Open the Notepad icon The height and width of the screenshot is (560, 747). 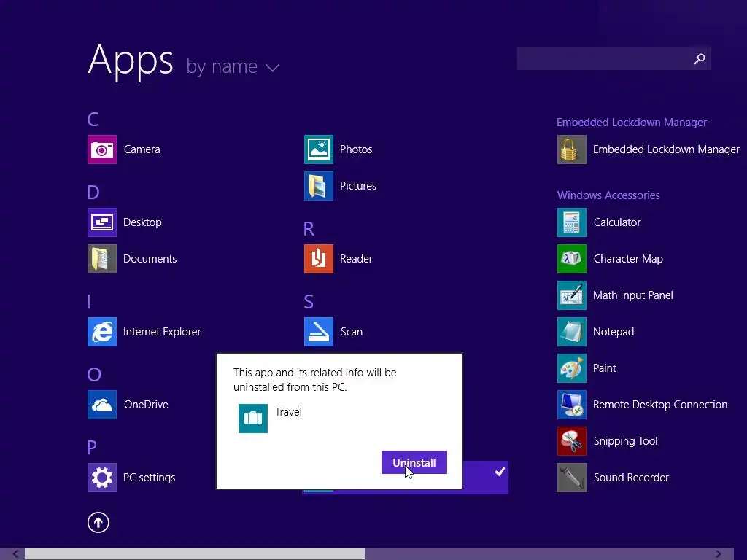[x=572, y=332]
